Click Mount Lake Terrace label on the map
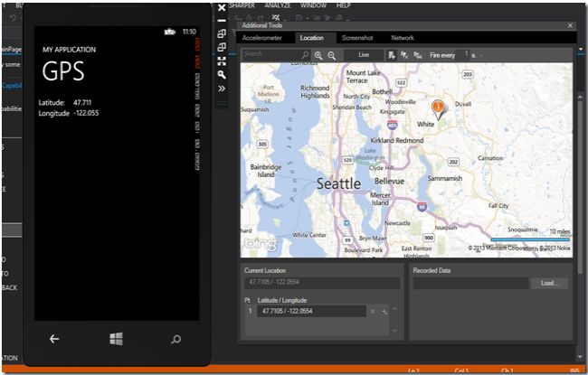The image size is (588, 375). pyautogui.click(x=363, y=77)
